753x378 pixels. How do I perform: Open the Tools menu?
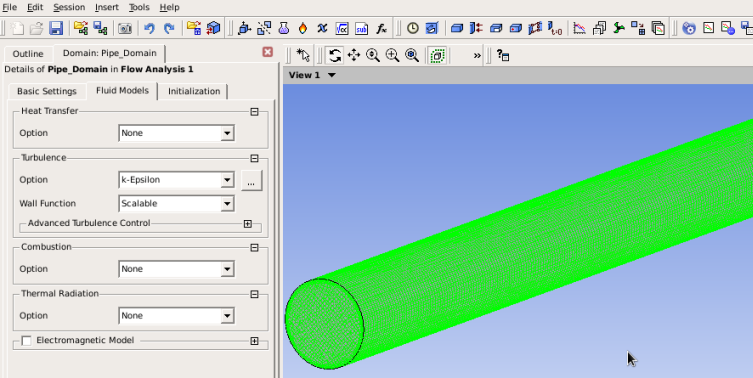(x=139, y=7)
